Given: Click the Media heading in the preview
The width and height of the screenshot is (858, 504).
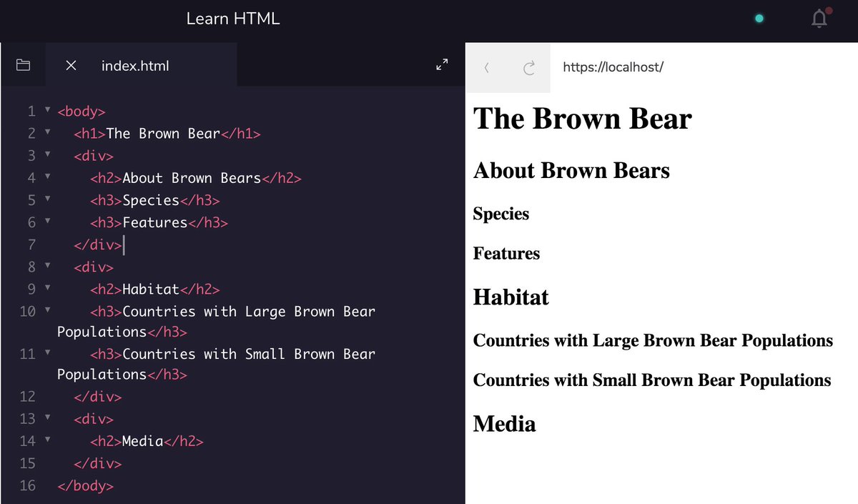Looking at the screenshot, I should pos(504,423).
